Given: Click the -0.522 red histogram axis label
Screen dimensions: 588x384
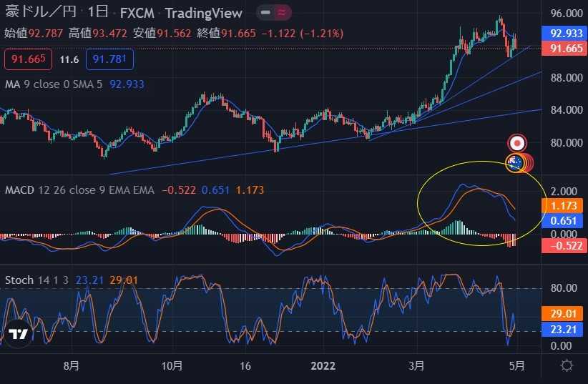Looking at the screenshot, I should pyautogui.click(x=564, y=245).
